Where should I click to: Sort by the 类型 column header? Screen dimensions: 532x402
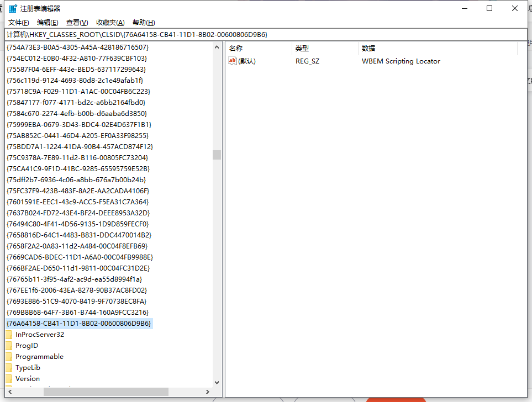point(302,48)
